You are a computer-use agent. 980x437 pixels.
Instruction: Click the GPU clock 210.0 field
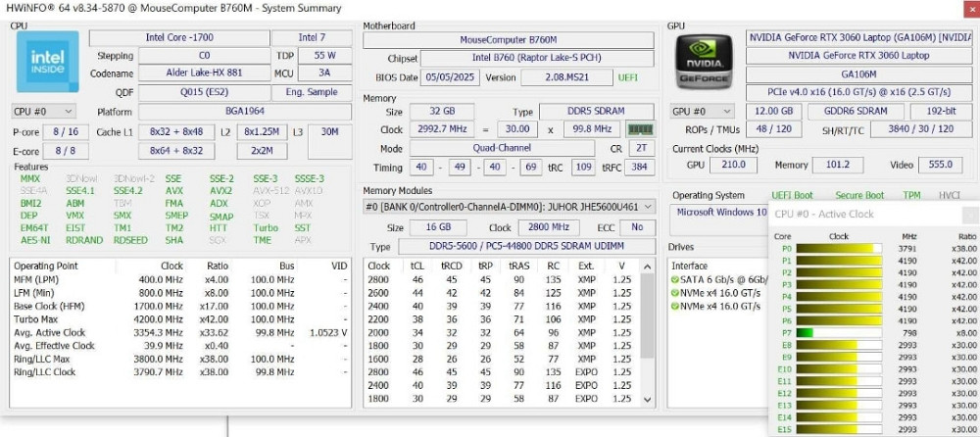point(734,165)
